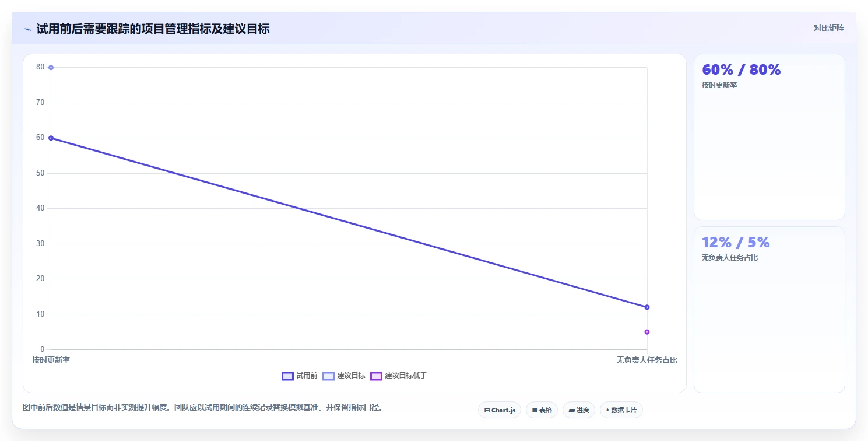The width and height of the screenshot is (868, 441).
Task: Click the 试用前 data point at 60
Action: coord(51,138)
